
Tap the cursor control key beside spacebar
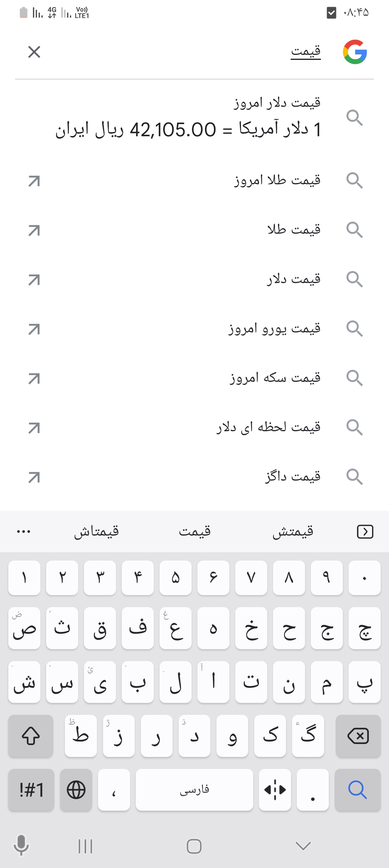pyautogui.click(x=275, y=790)
